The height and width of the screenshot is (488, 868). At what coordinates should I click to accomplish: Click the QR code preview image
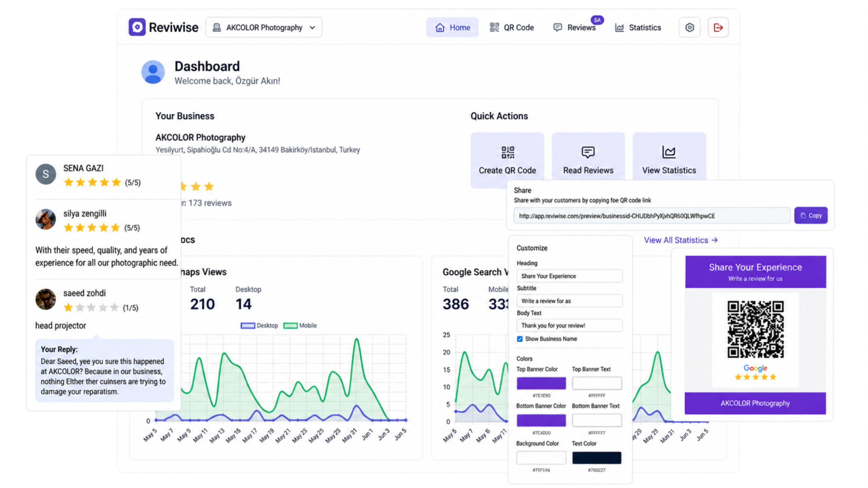(x=755, y=329)
